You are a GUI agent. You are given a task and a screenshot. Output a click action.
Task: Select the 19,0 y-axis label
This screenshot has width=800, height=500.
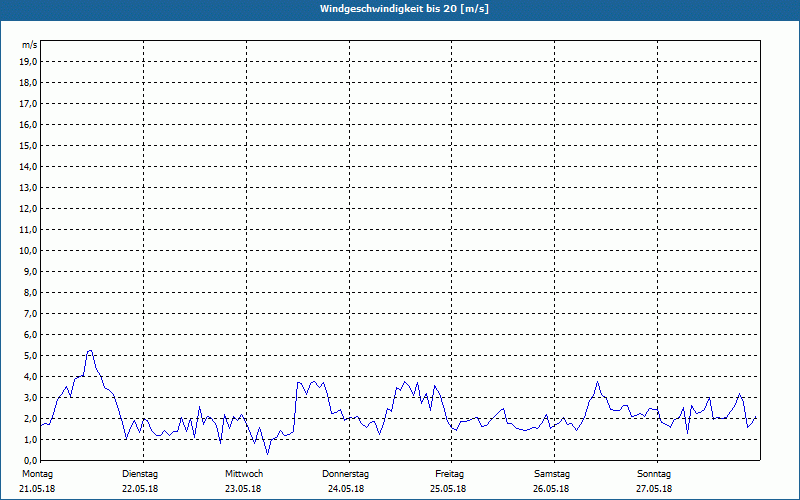tap(28, 62)
